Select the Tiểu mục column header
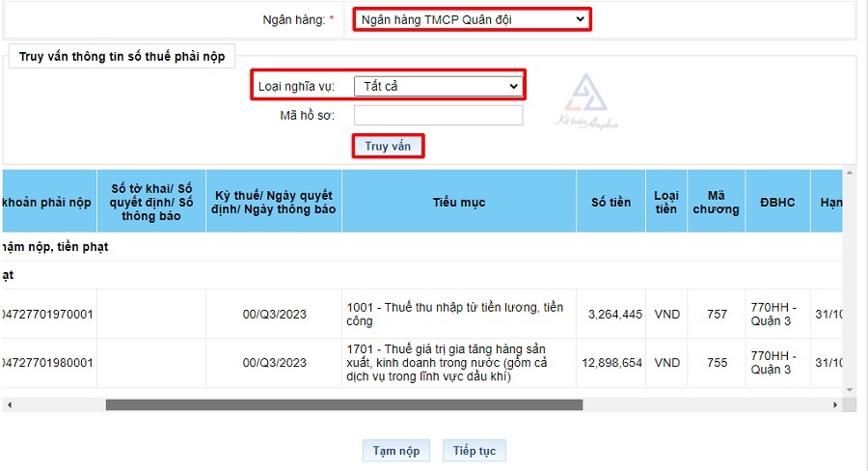Image resolution: width=868 pixels, height=471 pixels. (x=459, y=202)
